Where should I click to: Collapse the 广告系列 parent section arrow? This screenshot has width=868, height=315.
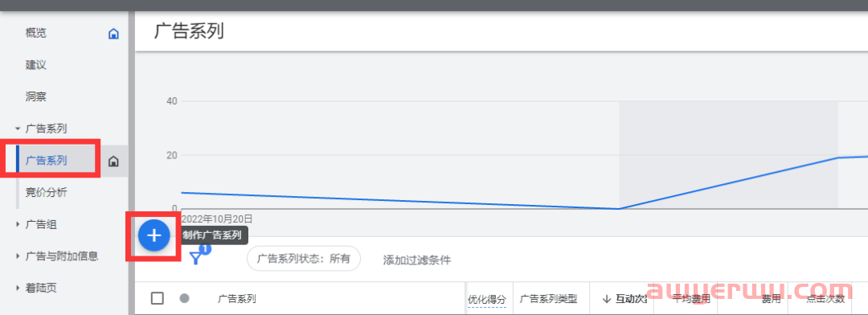point(18,129)
